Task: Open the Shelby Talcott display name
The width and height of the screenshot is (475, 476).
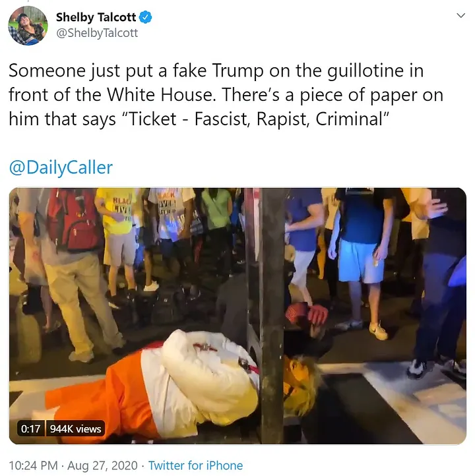Action: coord(96,17)
